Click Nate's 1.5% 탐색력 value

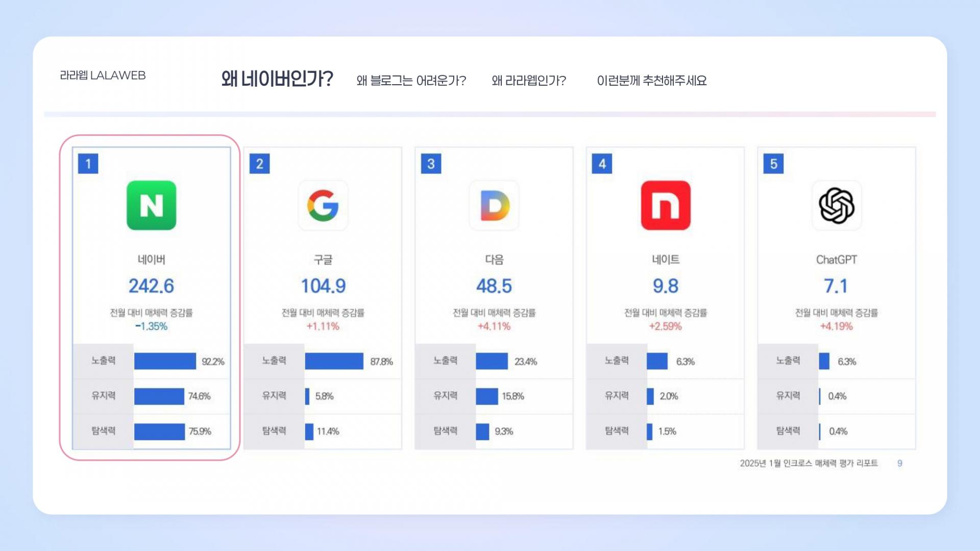coord(667,432)
